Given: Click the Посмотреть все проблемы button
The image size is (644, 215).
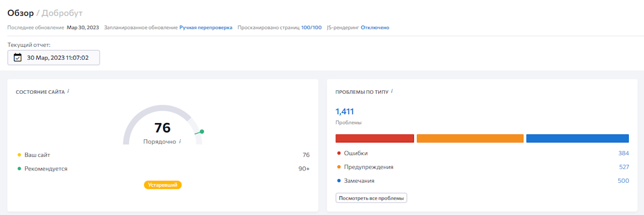Looking at the screenshot, I should coord(371,198).
